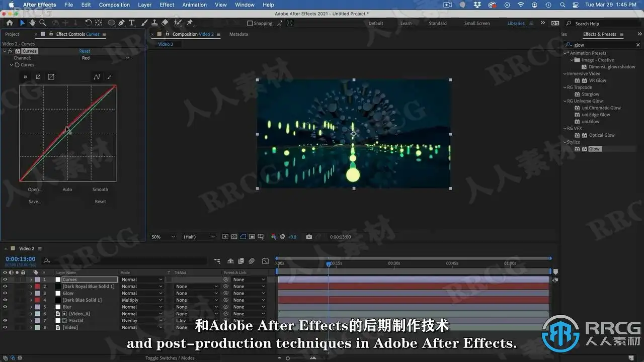Expand the Glow layer row

click(x=31, y=293)
